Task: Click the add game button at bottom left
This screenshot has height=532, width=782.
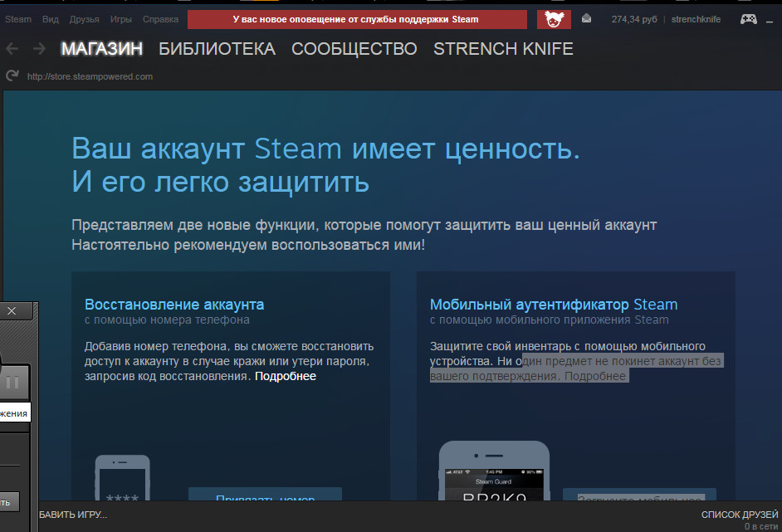Action: coord(73,515)
